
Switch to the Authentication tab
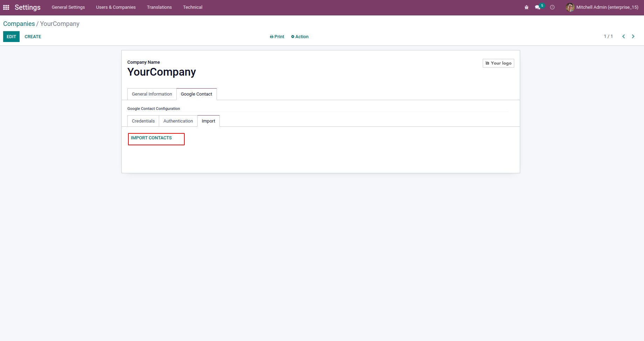178,121
